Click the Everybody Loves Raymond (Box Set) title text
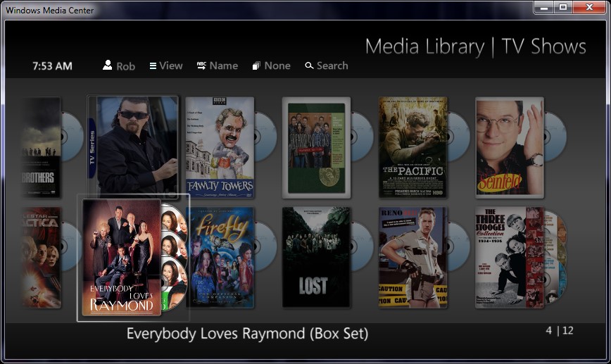 tap(248, 334)
